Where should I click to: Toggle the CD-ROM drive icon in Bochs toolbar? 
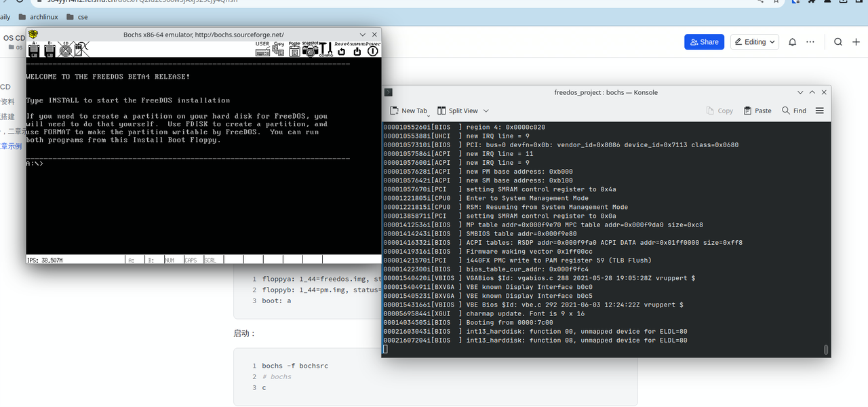click(x=66, y=50)
